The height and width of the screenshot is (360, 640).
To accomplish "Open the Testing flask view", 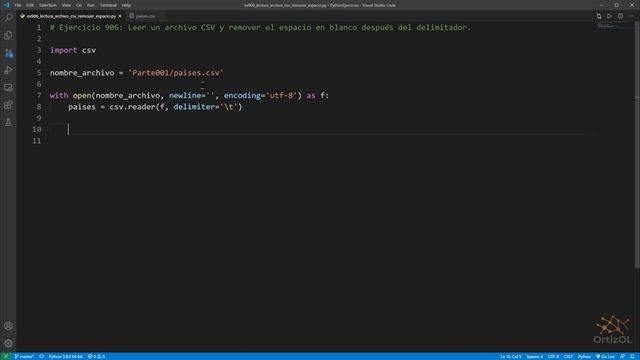I will [x=8, y=122].
